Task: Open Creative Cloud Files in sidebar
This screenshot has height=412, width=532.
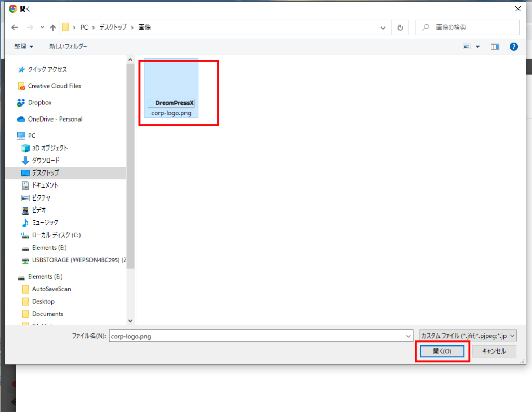Action: click(54, 86)
